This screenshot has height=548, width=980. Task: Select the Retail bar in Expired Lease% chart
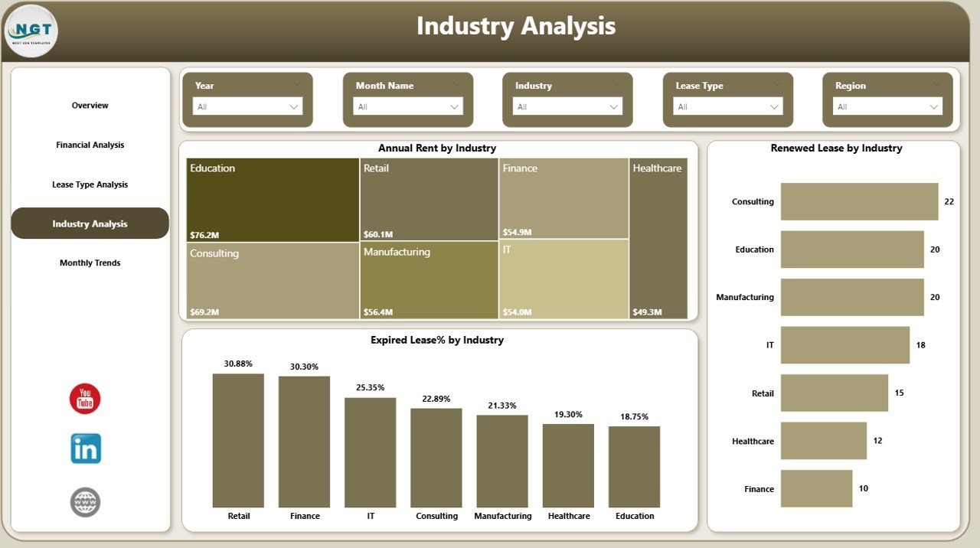click(x=238, y=440)
